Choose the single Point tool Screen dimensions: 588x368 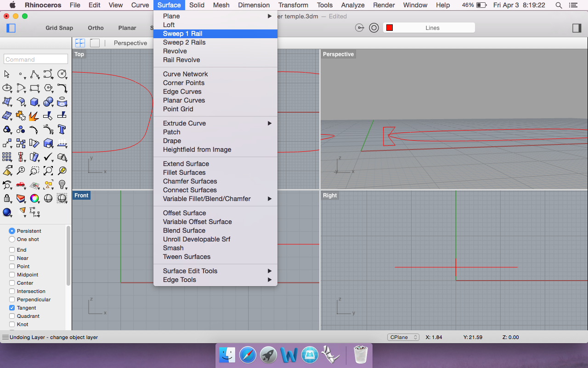21,74
